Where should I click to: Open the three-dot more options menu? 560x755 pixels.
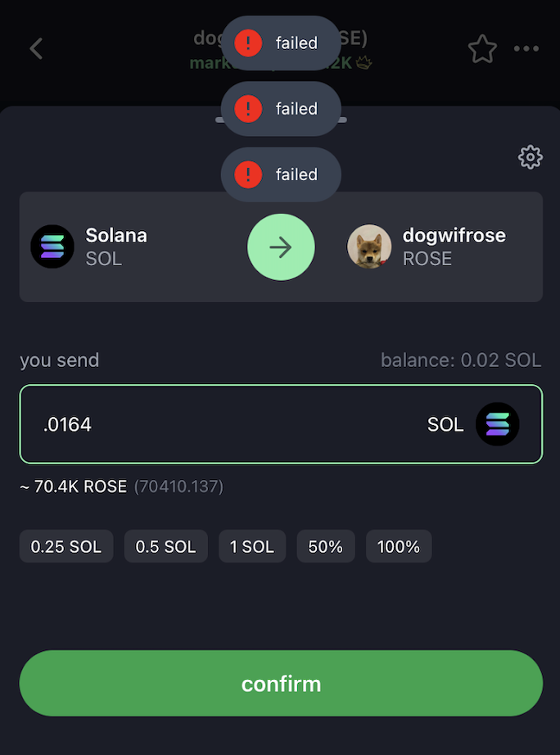point(526,49)
